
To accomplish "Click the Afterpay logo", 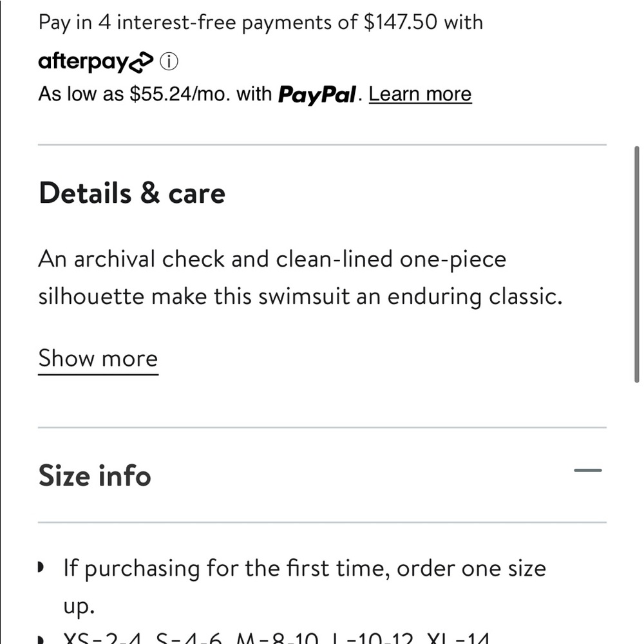I will [95, 62].
